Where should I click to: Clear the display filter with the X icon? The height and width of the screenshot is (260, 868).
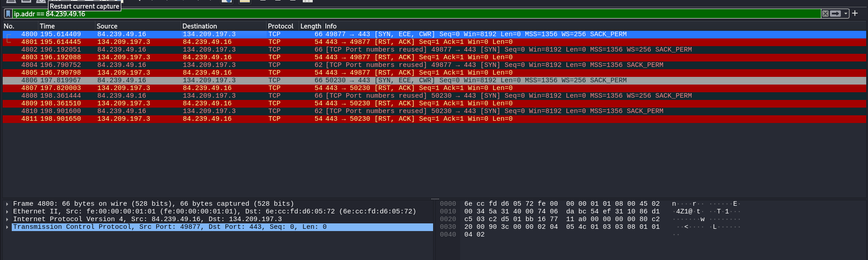pyautogui.click(x=825, y=14)
